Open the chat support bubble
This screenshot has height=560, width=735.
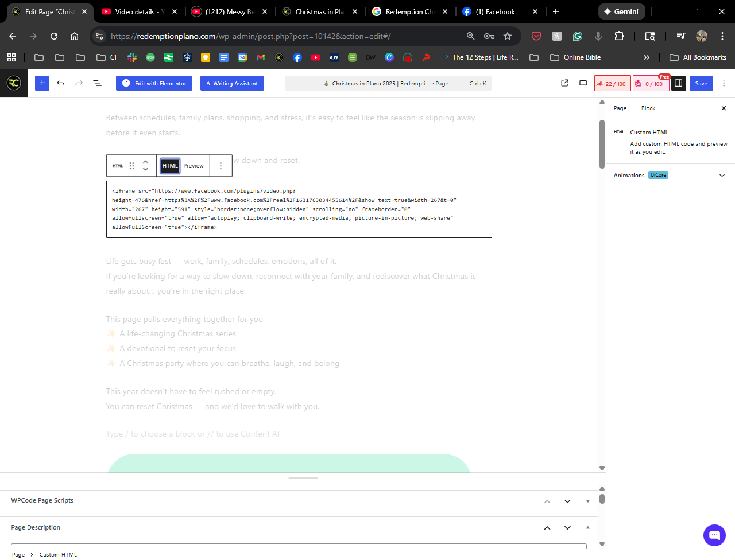pos(714,535)
